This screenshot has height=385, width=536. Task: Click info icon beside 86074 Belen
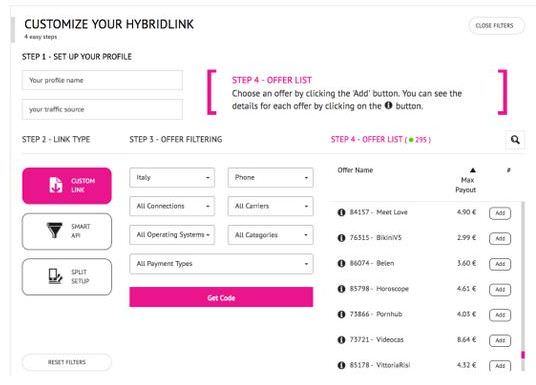(341, 263)
